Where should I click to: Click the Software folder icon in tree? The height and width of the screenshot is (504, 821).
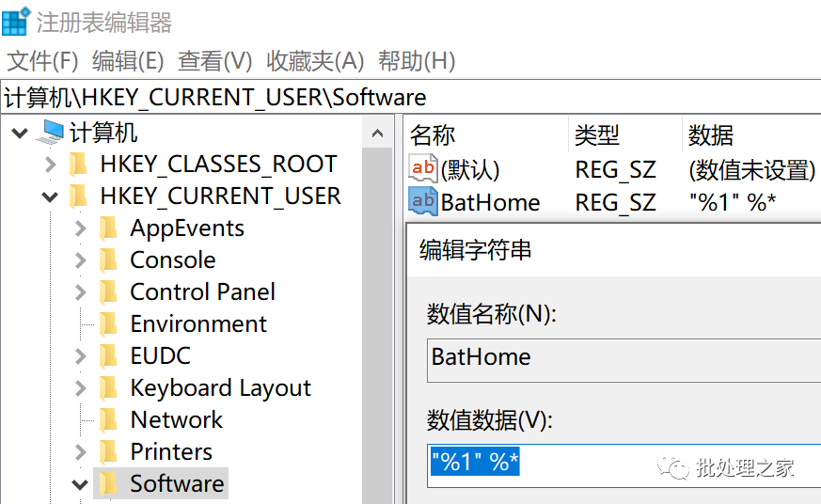108,483
